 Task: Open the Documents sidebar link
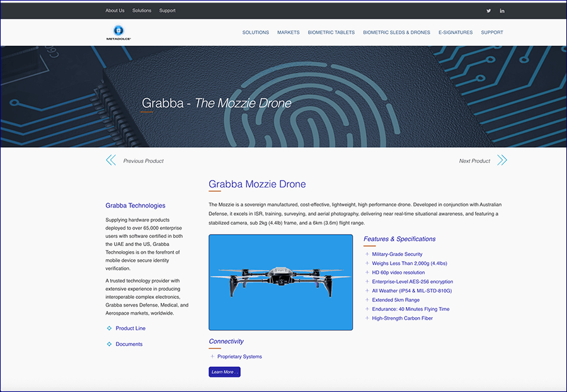tap(128, 344)
